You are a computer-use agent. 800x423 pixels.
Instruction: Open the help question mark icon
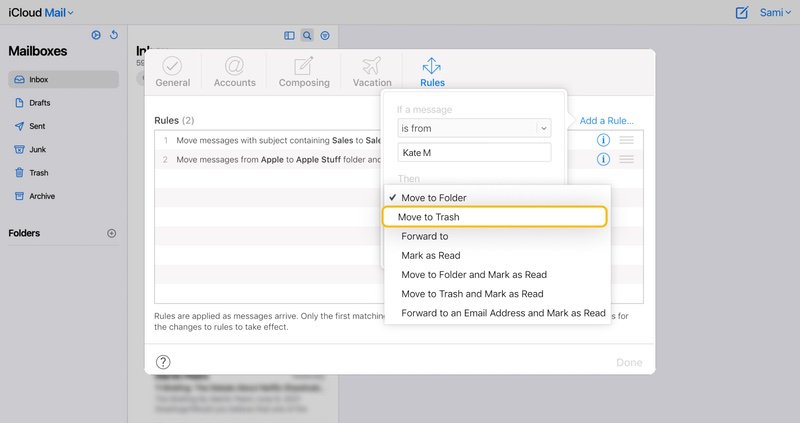(x=163, y=362)
